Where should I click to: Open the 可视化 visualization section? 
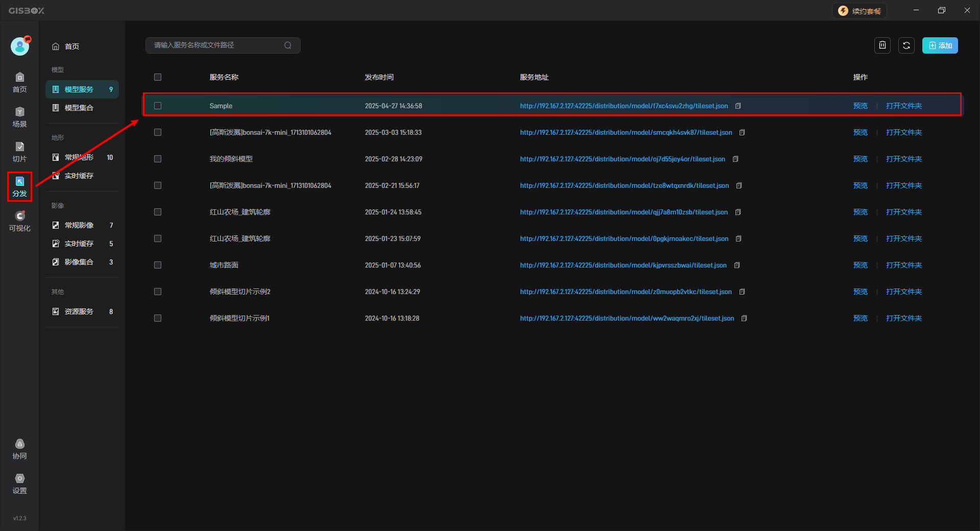coord(19,221)
